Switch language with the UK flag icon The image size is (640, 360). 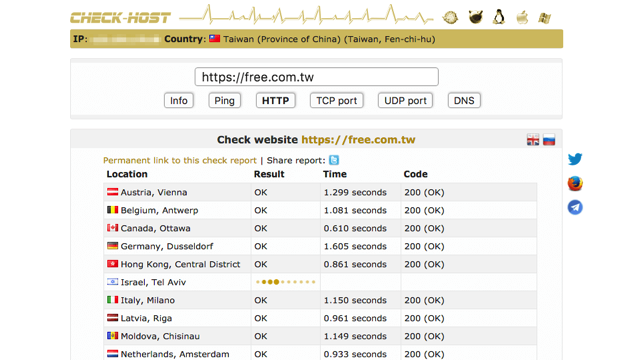(x=533, y=140)
